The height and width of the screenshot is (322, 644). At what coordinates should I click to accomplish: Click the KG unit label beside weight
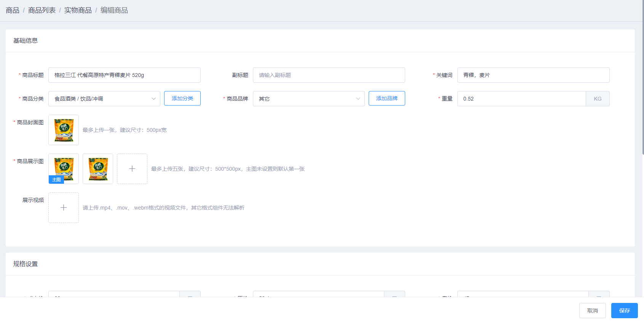[x=598, y=99]
